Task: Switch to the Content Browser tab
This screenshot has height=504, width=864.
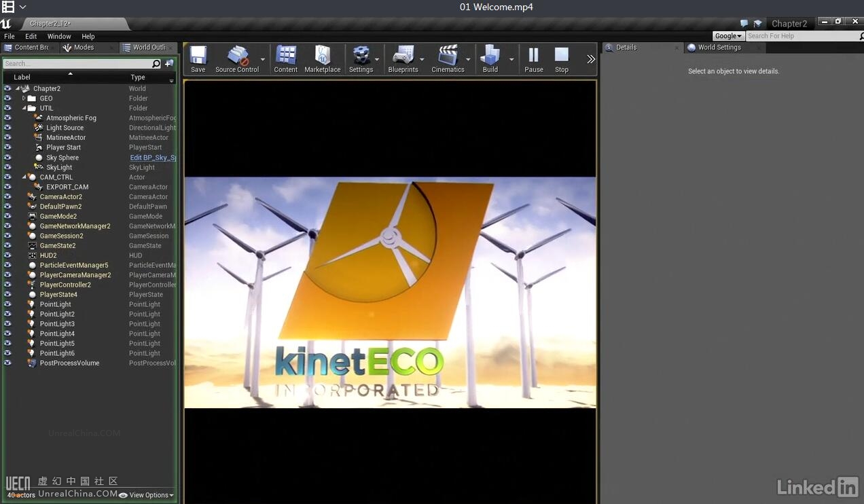Action: [29, 48]
